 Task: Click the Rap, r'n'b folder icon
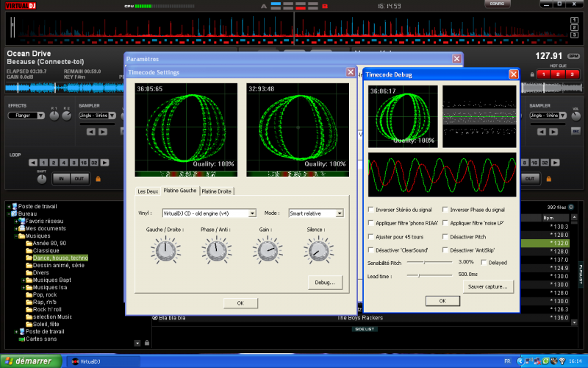[x=29, y=301]
